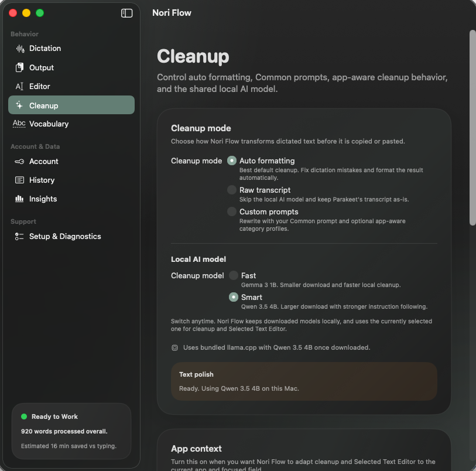Click the Output clipboard icon
The height and width of the screenshot is (471, 476).
20,67
